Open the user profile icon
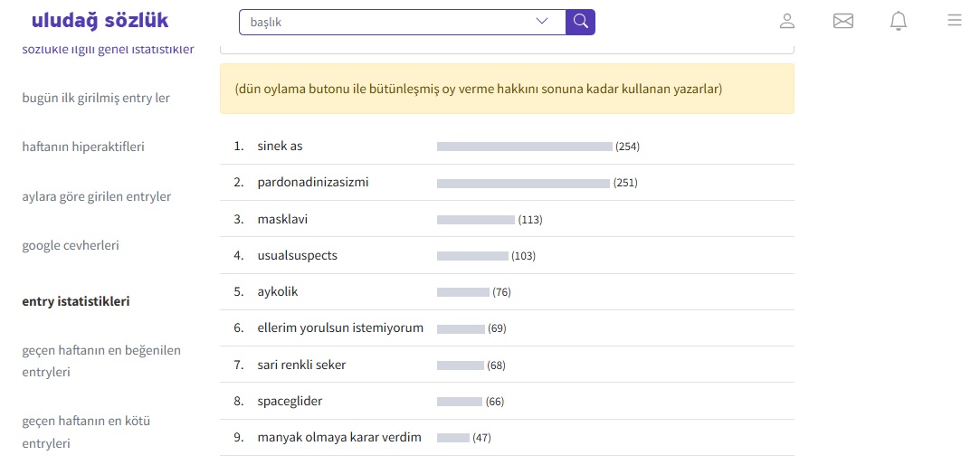The height and width of the screenshot is (465, 980). click(787, 21)
